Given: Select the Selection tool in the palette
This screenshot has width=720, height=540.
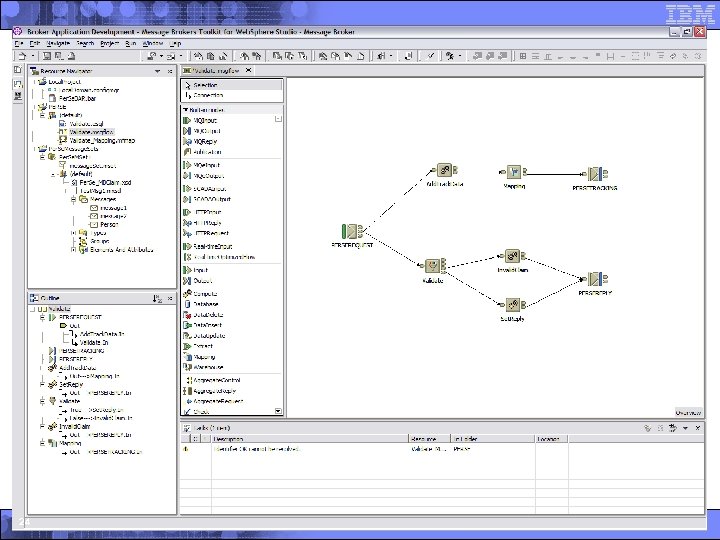Looking at the screenshot, I should [x=232, y=85].
